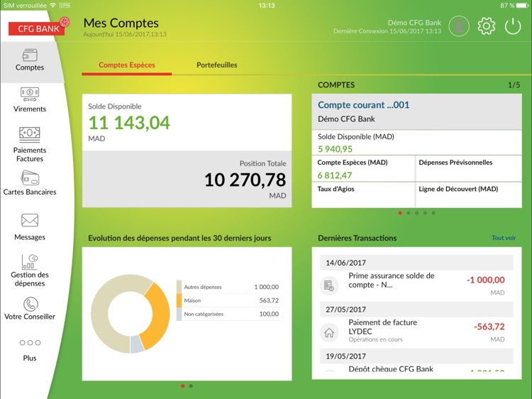The height and width of the screenshot is (399, 532).
Task: Open Paiement de facture LYDEC transaction
Action: (x=416, y=332)
